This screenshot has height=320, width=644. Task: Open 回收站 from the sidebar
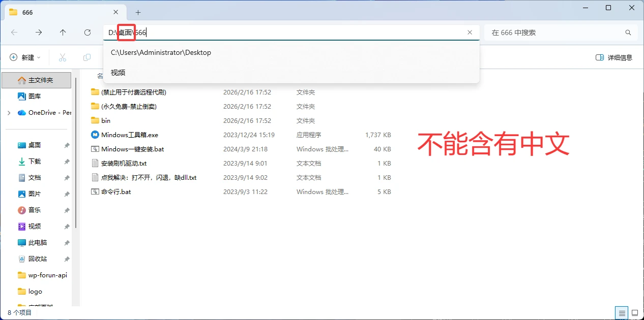point(37,259)
